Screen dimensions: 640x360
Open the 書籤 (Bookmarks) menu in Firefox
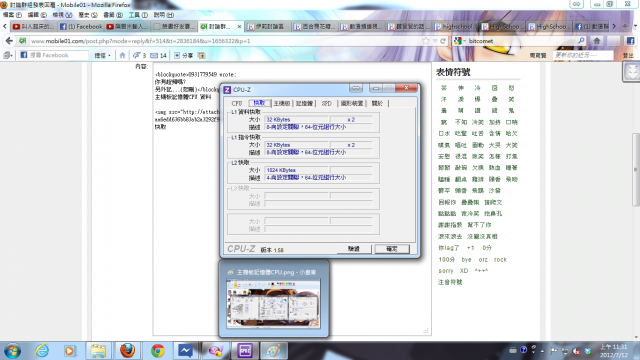click(x=113, y=15)
